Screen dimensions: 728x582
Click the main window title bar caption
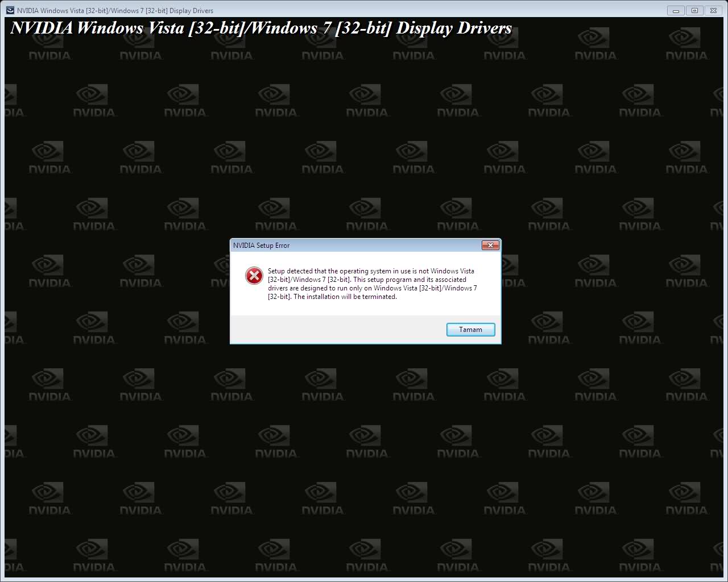115,10
